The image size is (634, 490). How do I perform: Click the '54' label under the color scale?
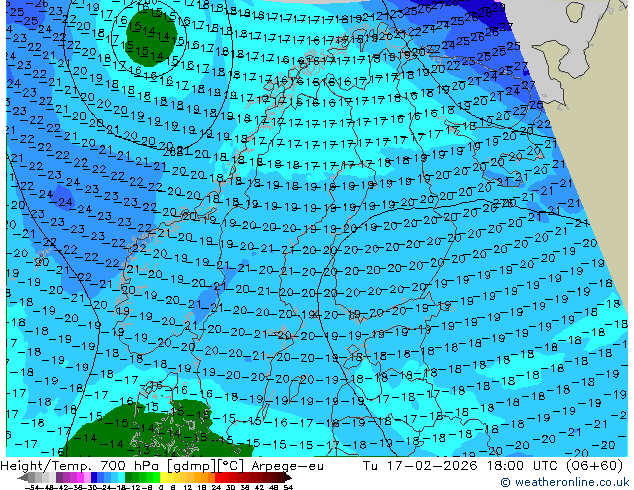pos(288,487)
